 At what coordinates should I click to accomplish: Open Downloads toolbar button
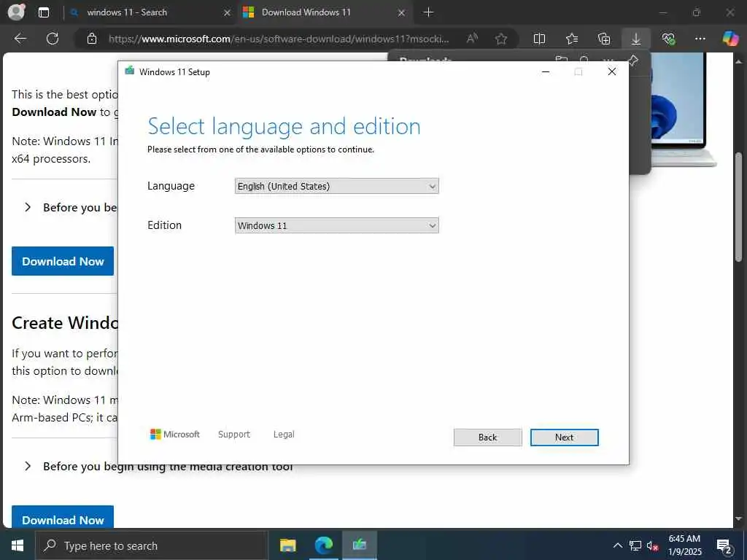click(x=636, y=39)
